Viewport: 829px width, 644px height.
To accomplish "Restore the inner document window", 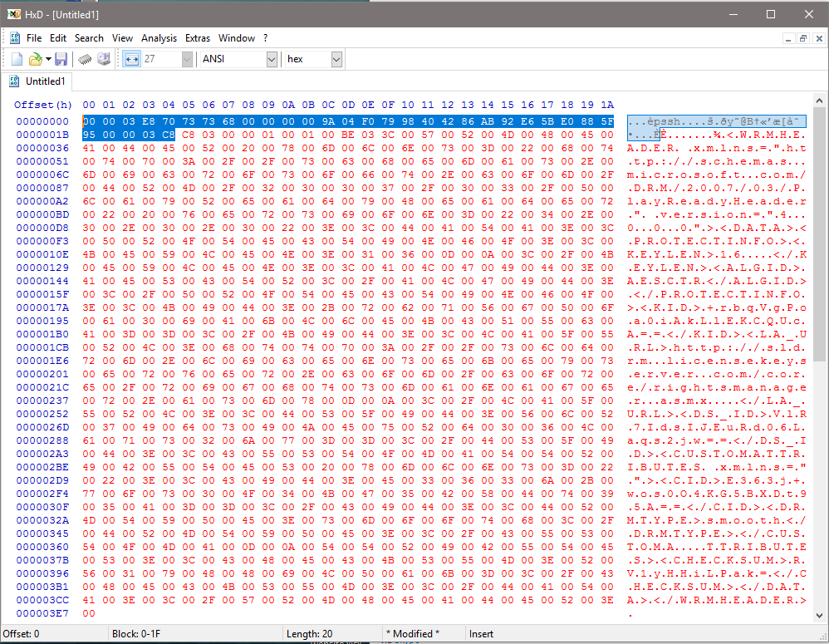I will (803, 38).
